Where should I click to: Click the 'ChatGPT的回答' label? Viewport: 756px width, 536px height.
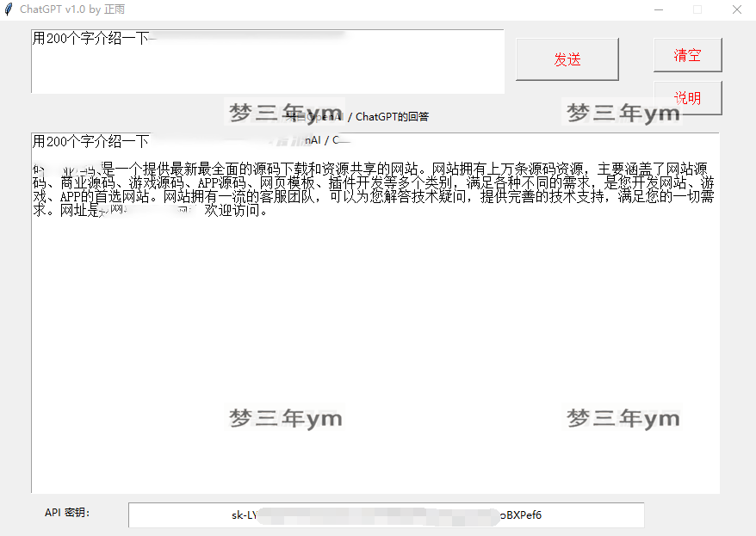click(x=392, y=116)
